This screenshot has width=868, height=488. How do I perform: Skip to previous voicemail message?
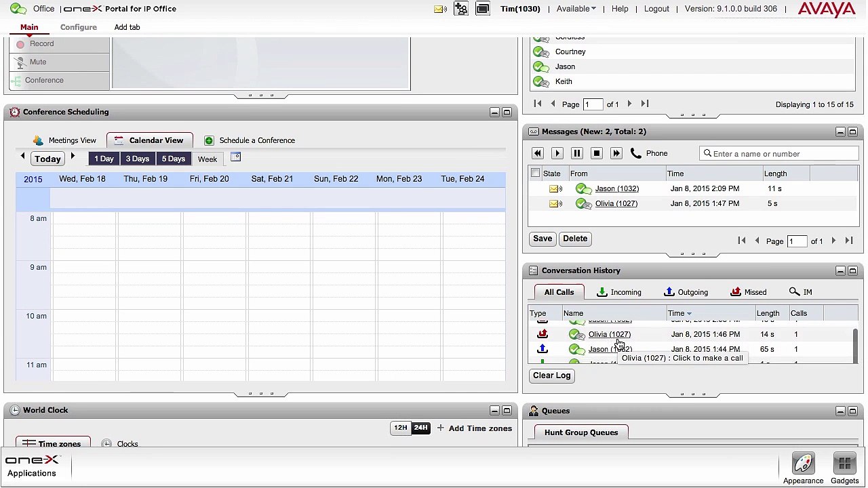(x=538, y=154)
